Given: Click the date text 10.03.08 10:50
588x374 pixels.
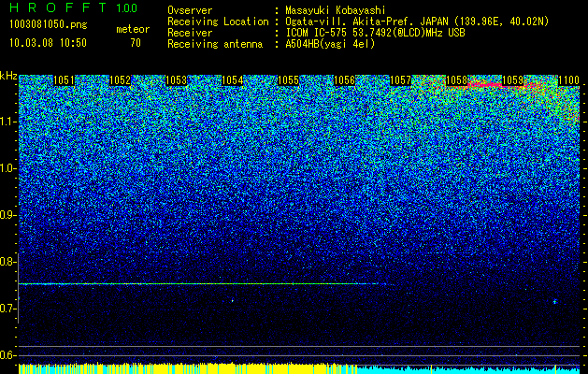Looking at the screenshot, I should [49, 43].
